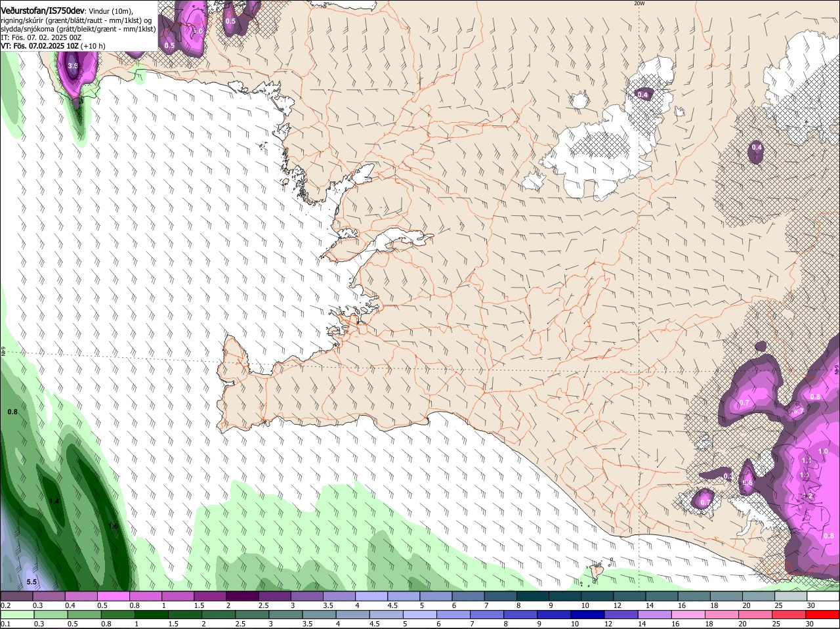Select lower legend swatch starting at 4.5
The height and width of the screenshot is (629, 840).
pyautogui.click(x=387, y=615)
